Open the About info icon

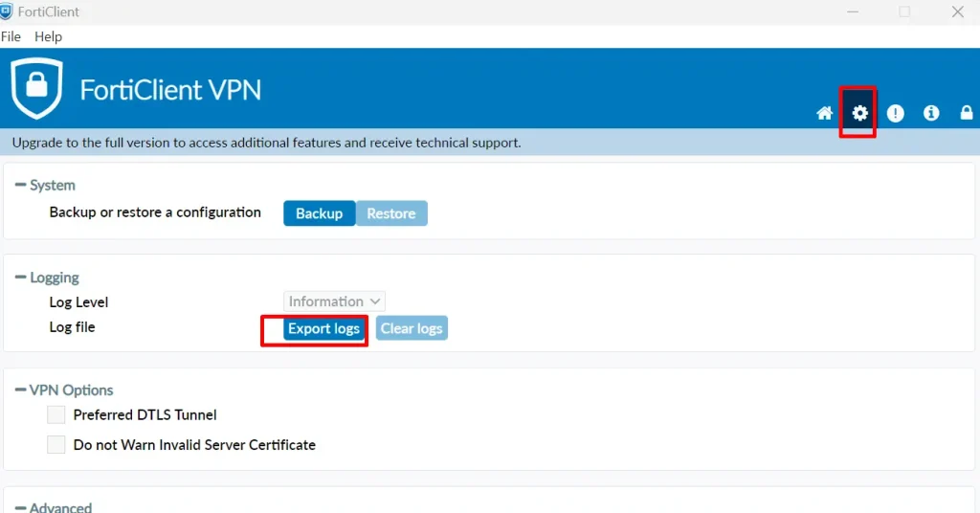point(930,113)
